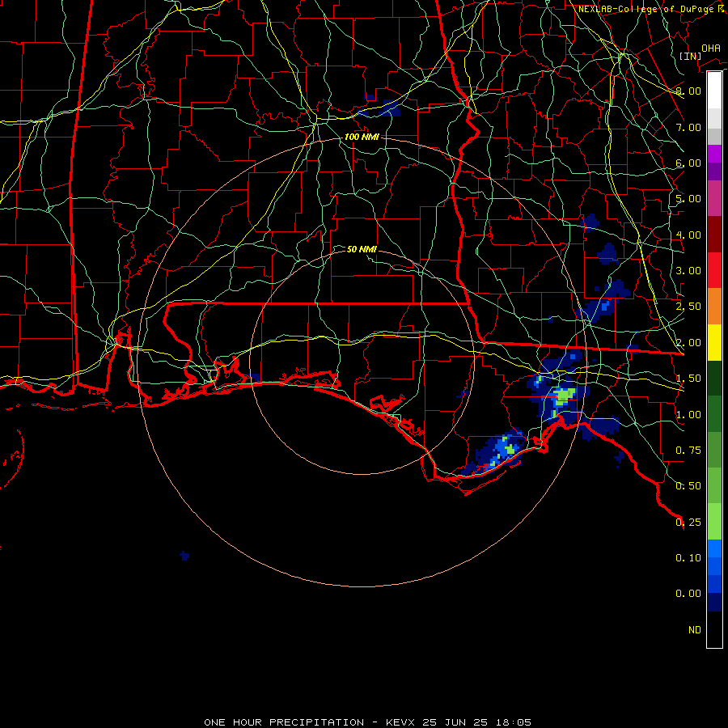The height and width of the screenshot is (728, 728).
Task: Click the isolated blue echo over the Gulf
Action: pos(184,555)
